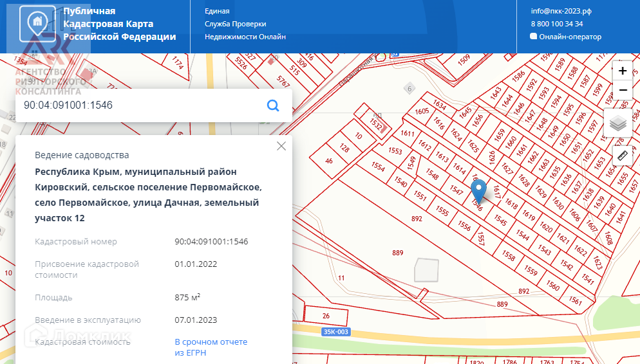The image size is (640, 364).
Task: Select parcel 1561 on the map
Action: 575,301
